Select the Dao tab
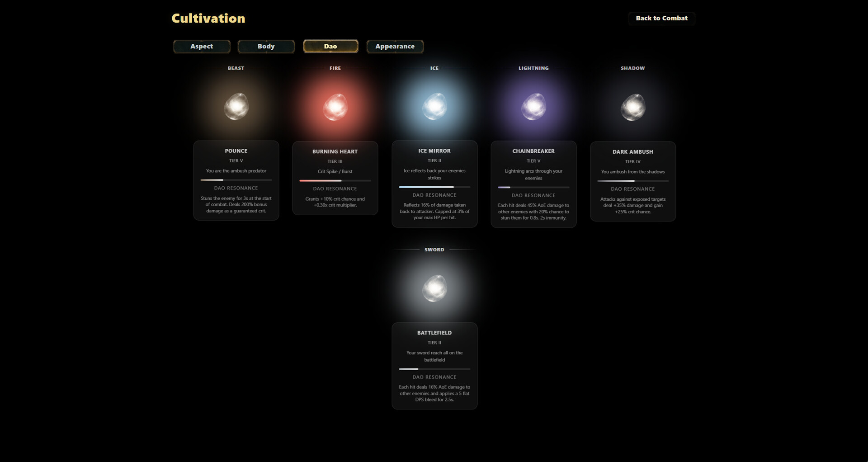Image resolution: width=868 pixels, height=462 pixels. tap(330, 46)
